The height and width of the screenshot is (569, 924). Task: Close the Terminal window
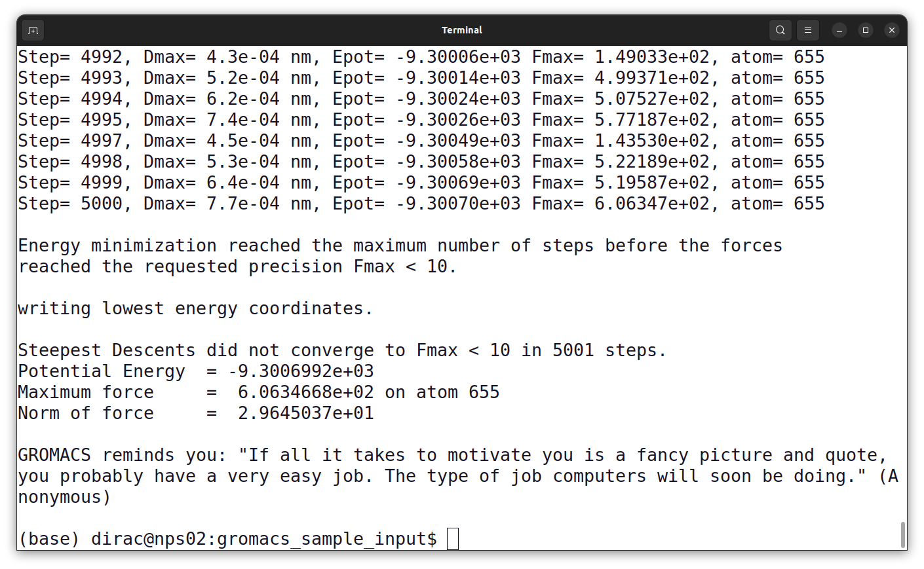tap(891, 30)
